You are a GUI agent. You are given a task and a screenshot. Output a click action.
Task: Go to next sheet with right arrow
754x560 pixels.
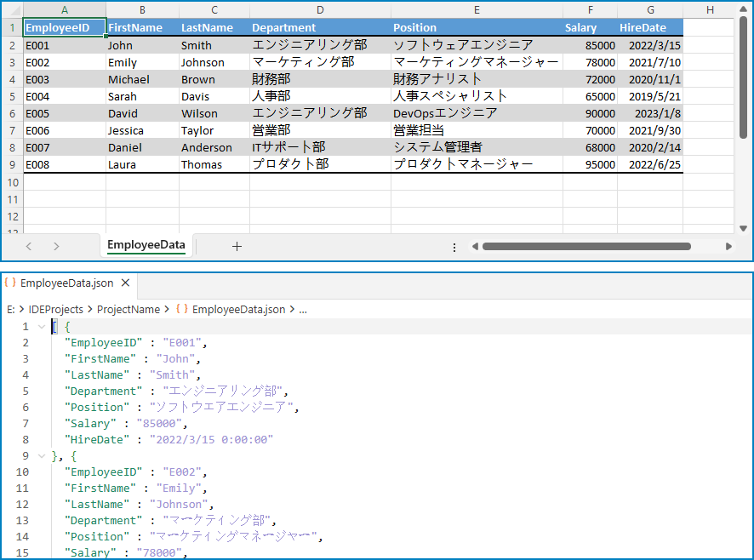(x=56, y=246)
